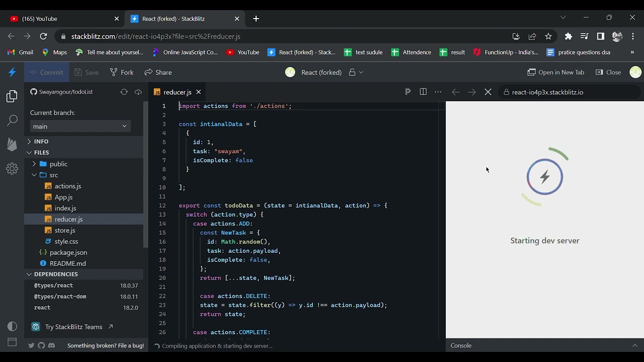644x362 pixels.
Task: Open preview in New Tab
Action: coord(556,72)
